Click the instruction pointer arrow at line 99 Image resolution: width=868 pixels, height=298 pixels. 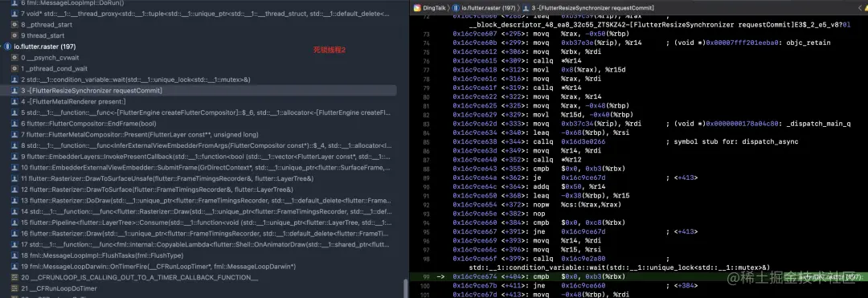440,276
